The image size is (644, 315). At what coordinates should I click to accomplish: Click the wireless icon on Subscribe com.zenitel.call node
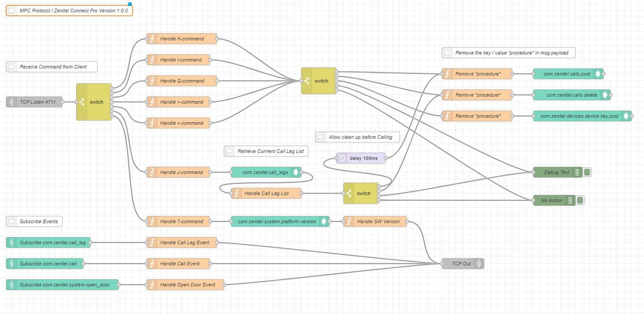point(11,263)
